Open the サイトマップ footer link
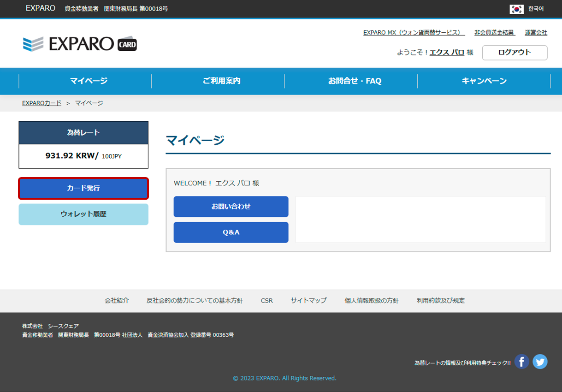The height and width of the screenshot is (392, 562). click(308, 301)
